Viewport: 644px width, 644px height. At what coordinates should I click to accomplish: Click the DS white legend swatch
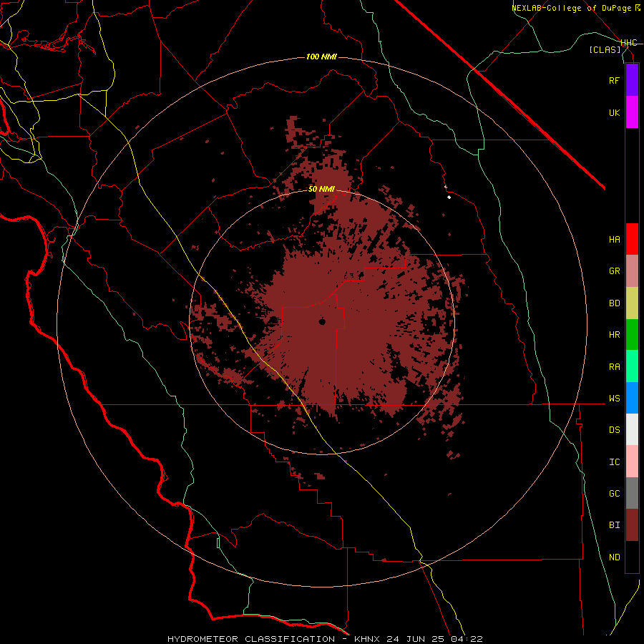(632, 429)
